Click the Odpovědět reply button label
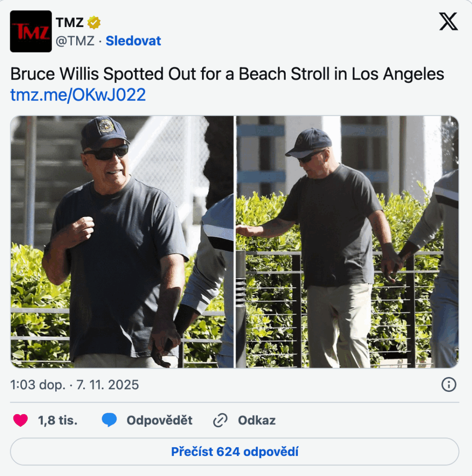Screen dimensions: 472x476 [159, 420]
